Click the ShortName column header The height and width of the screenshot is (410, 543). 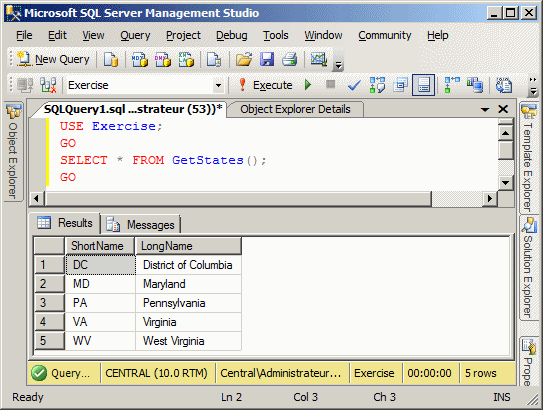coord(100,246)
